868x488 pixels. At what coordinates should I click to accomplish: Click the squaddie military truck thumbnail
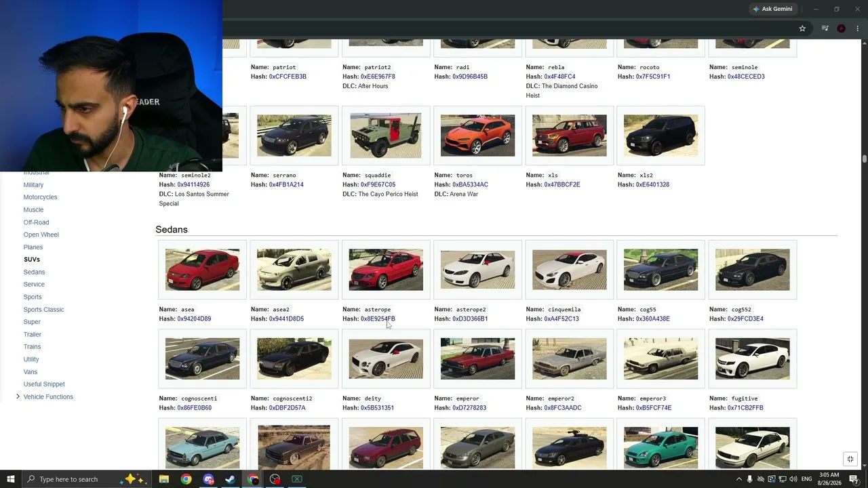pos(386,136)
